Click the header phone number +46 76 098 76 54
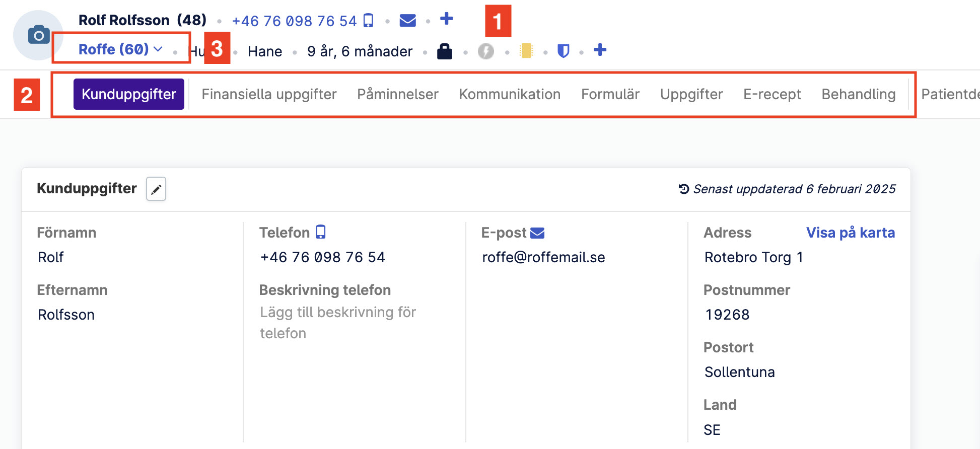 (294, 21)
